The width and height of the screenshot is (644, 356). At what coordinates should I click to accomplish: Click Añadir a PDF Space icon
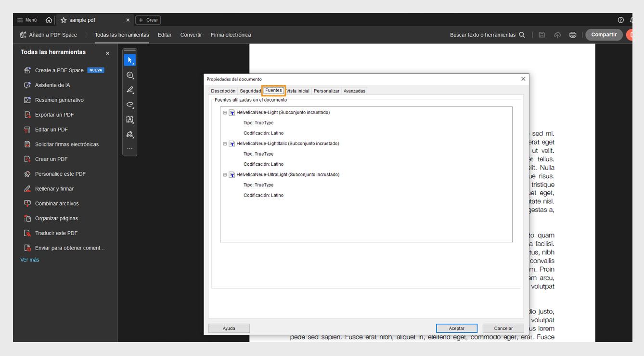[x=23, y=35]
